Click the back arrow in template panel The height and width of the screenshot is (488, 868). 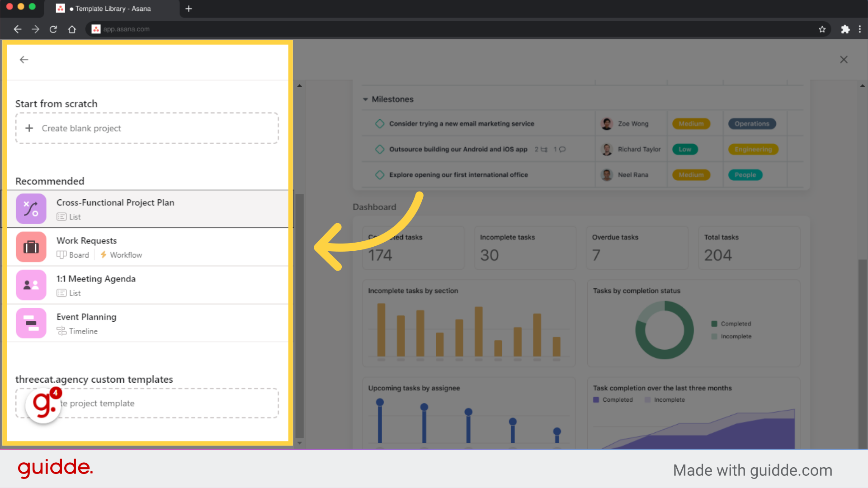(24, 60)
